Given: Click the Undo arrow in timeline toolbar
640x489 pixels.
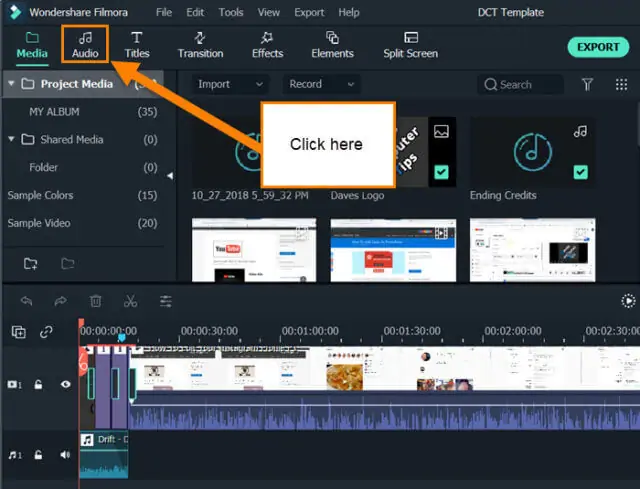Looking at the screenshot, I should point(27,301).
